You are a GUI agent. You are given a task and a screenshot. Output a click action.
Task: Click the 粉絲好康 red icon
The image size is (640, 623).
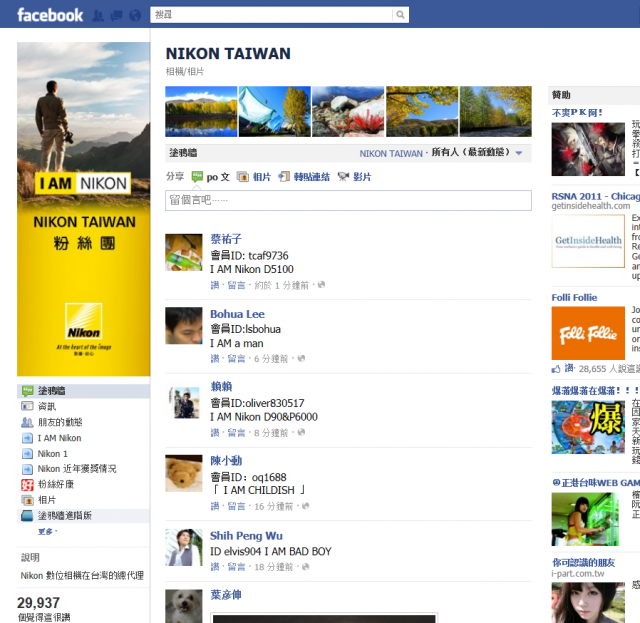point(27,485)
